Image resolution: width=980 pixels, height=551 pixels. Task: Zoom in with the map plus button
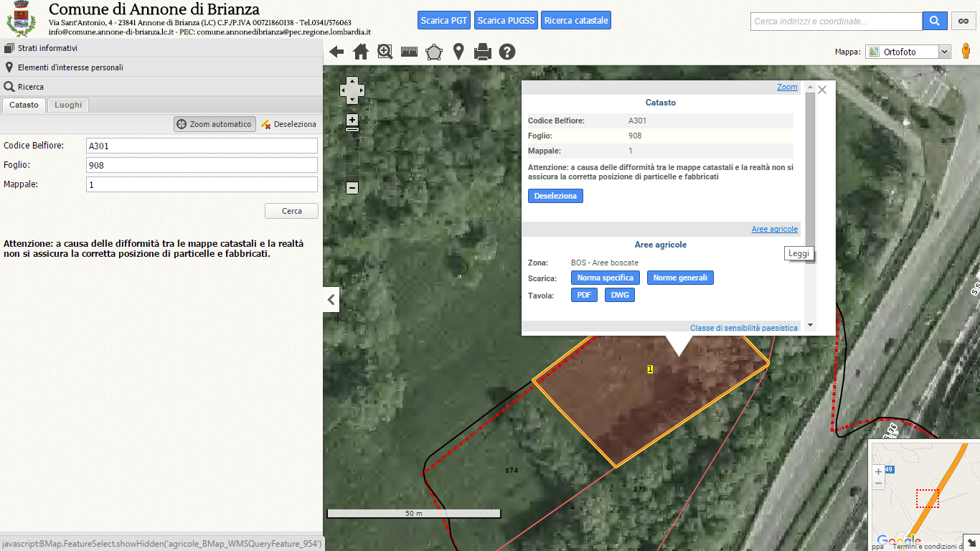click(x=352, y=120)
